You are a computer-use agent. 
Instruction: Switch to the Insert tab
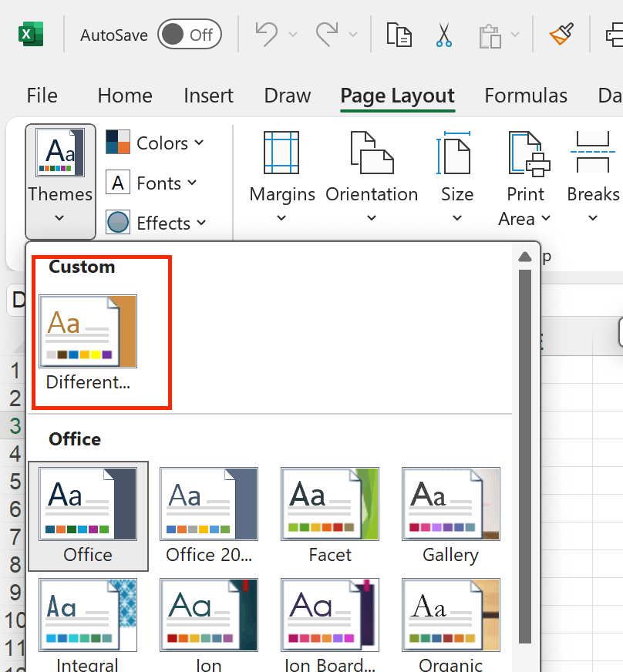point(208,95)
